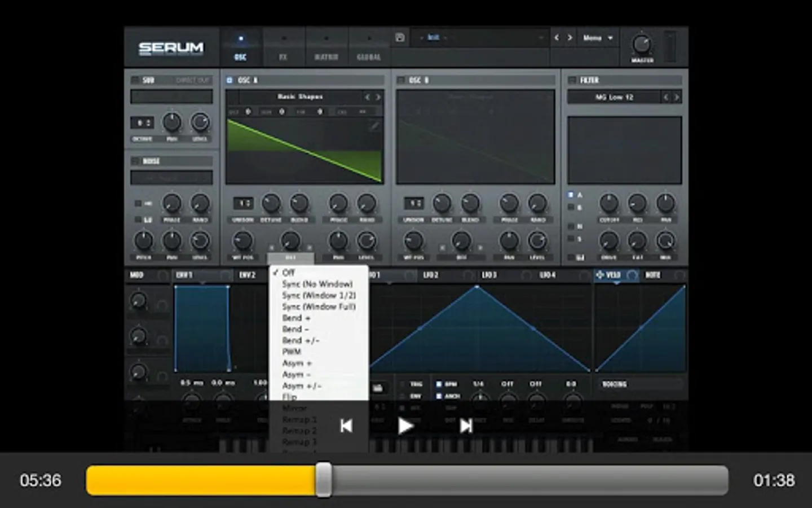Screen dimensions: 812x508
Task: Click the noise pitch knob
Action: coord(144,241)
